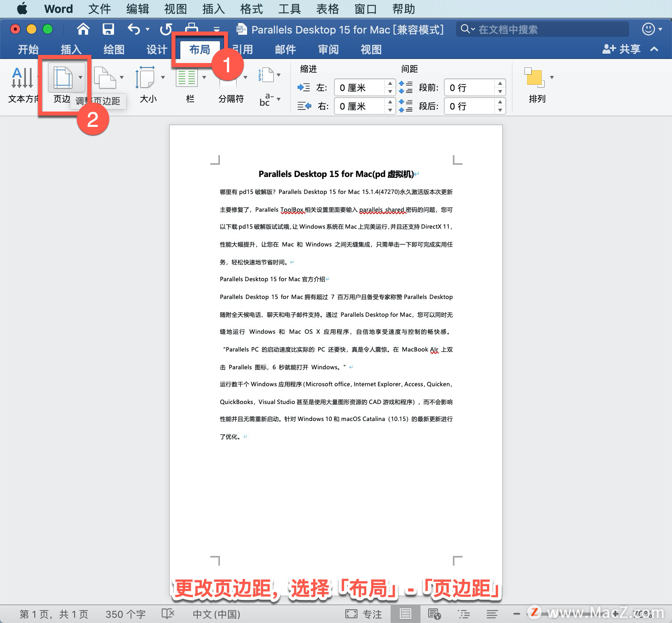Redo the last action

166,29
